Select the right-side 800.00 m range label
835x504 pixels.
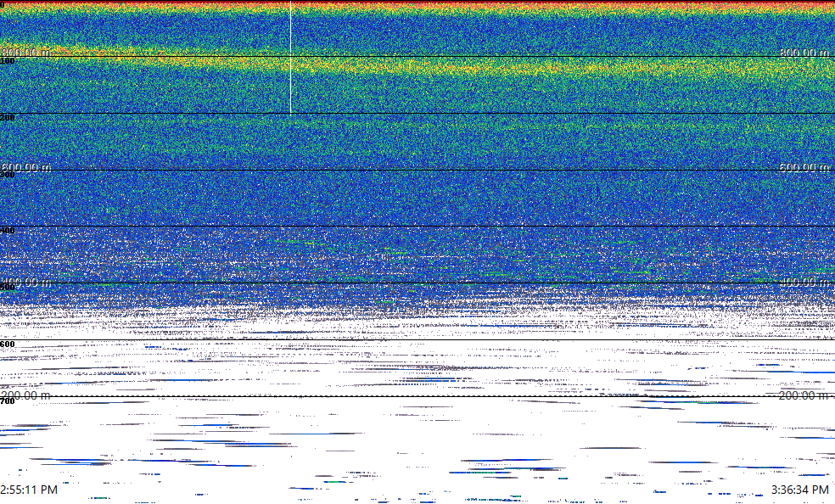click(x=804, y=52)
